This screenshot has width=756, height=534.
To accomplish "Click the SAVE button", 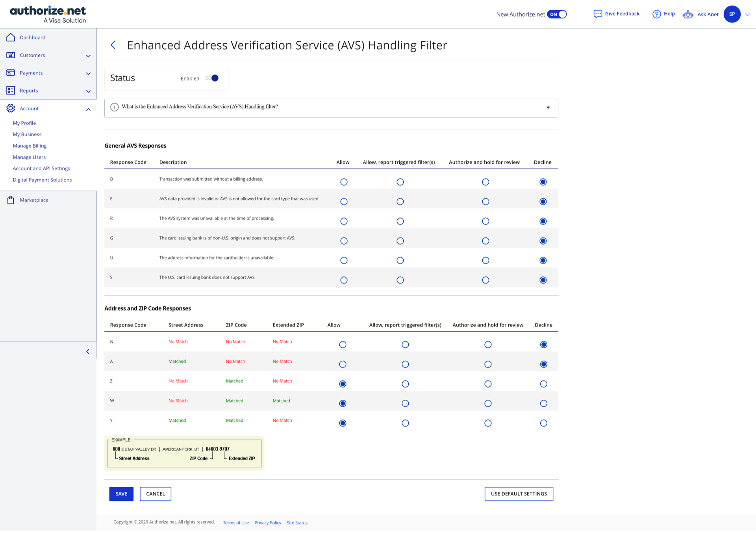I will (x=121, y=494).
